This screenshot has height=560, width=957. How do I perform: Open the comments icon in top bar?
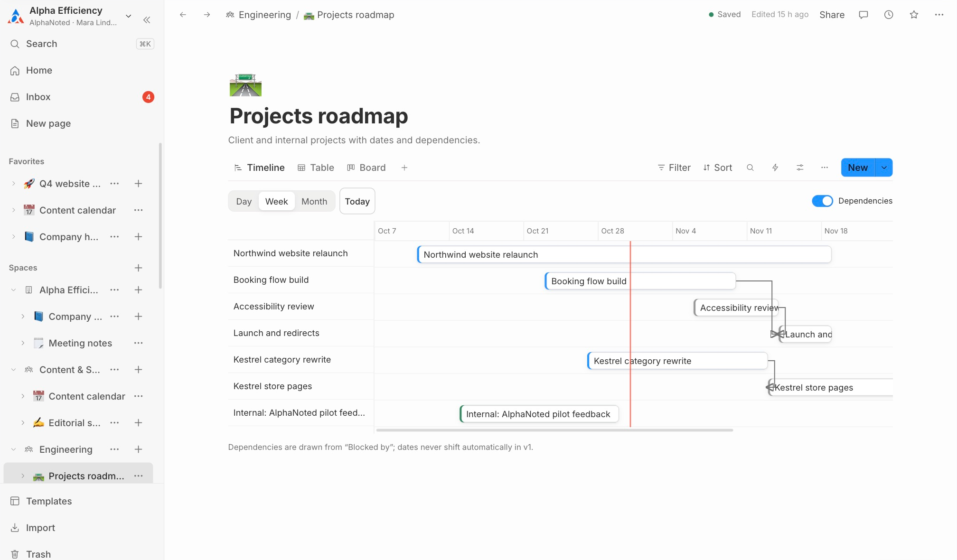pos(863,15)
